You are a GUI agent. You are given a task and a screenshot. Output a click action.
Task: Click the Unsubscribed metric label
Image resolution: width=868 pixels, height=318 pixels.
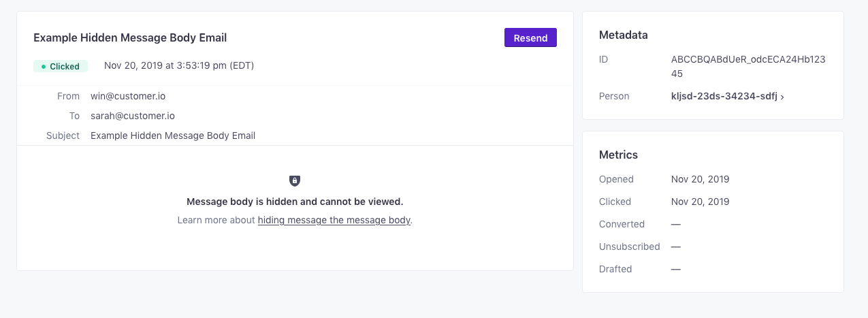click(630, 247)
